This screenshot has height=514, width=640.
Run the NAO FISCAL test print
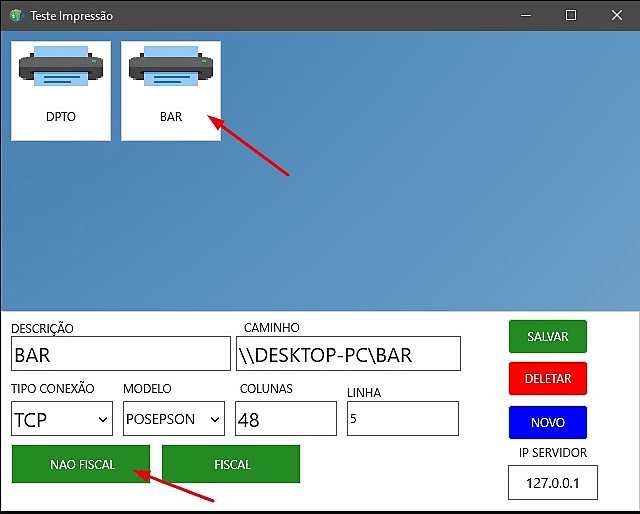(x=82, y=464)
